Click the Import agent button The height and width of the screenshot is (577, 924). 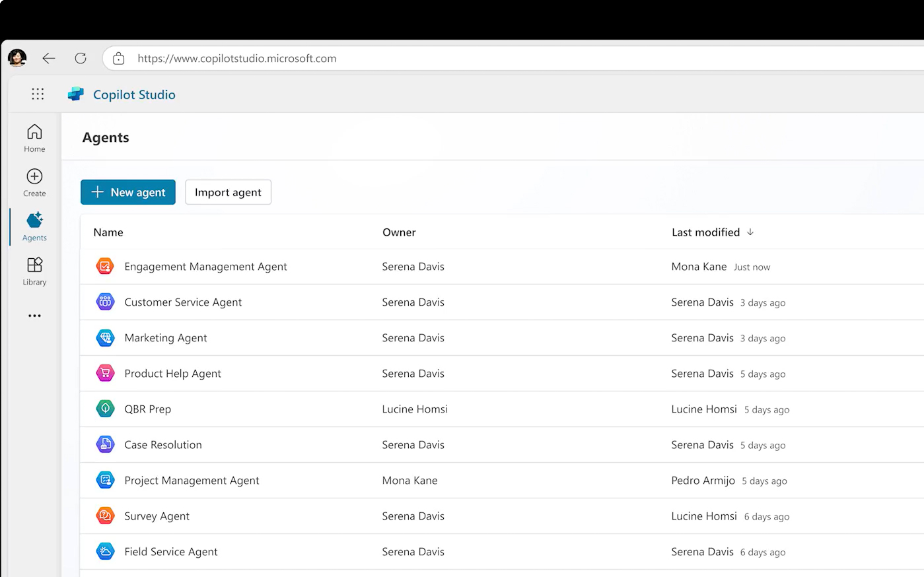(228, 192)
